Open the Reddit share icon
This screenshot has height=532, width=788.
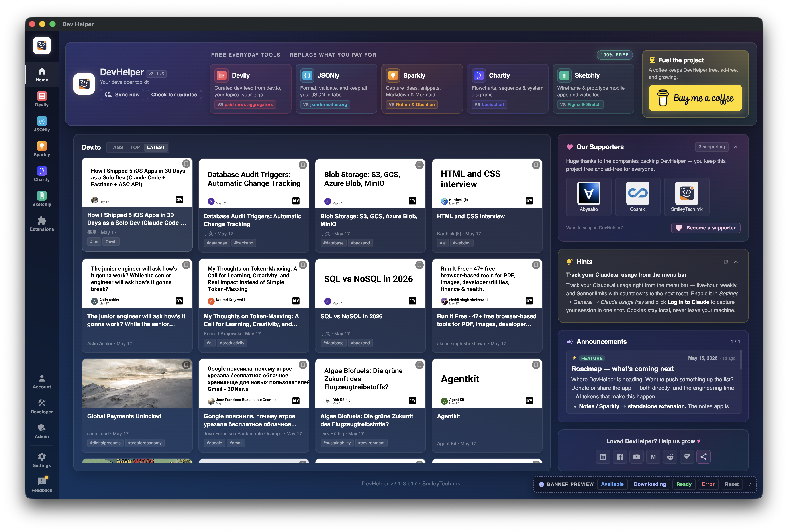point(670,457)
